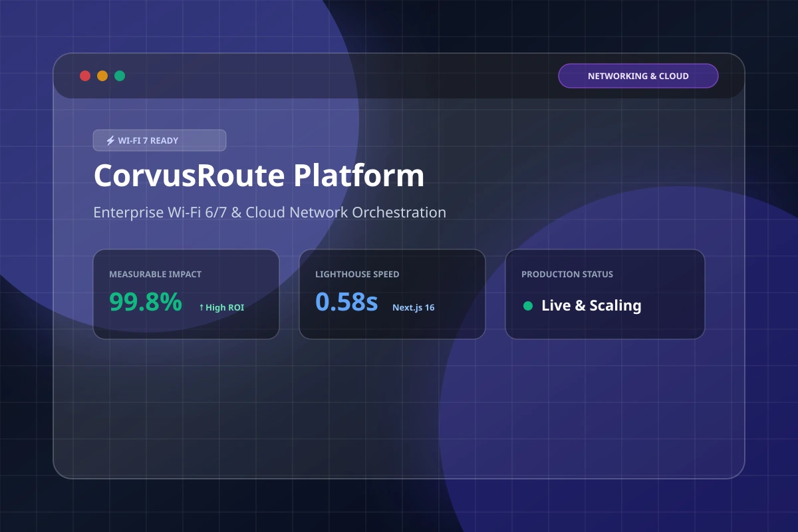Click the 0.58s value
The width and height of the screenshot is (798, 532).
coord(346,302)
